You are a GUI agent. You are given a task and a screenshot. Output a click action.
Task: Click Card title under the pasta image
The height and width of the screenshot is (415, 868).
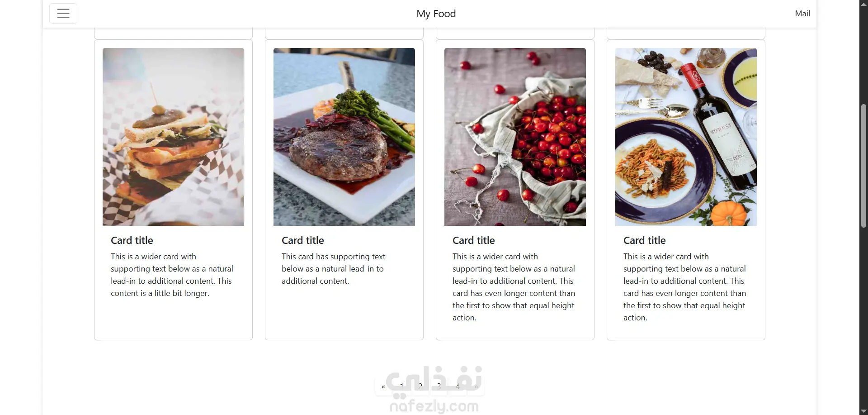click(645, 240)
